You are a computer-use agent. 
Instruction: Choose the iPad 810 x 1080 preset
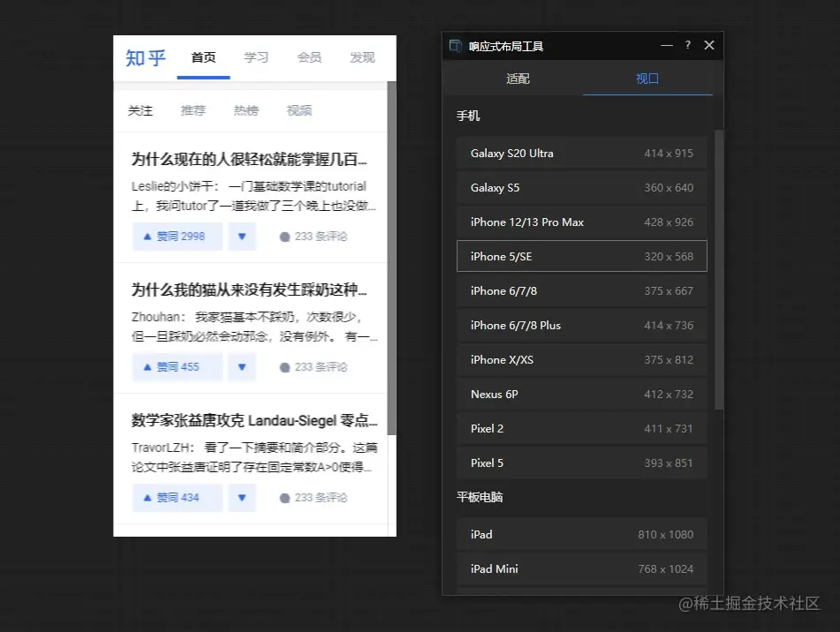[582, 535]
